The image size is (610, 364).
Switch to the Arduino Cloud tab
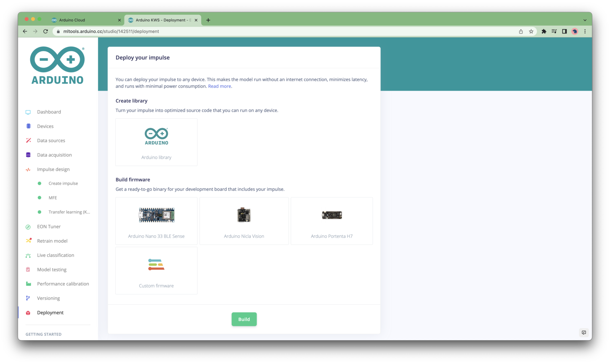pyautogui.click(x=86, y=20)
